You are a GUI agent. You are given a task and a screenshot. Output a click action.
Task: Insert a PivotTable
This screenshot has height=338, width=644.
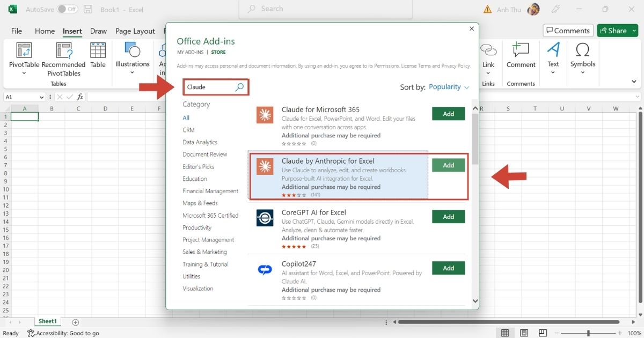pos(24,58)
